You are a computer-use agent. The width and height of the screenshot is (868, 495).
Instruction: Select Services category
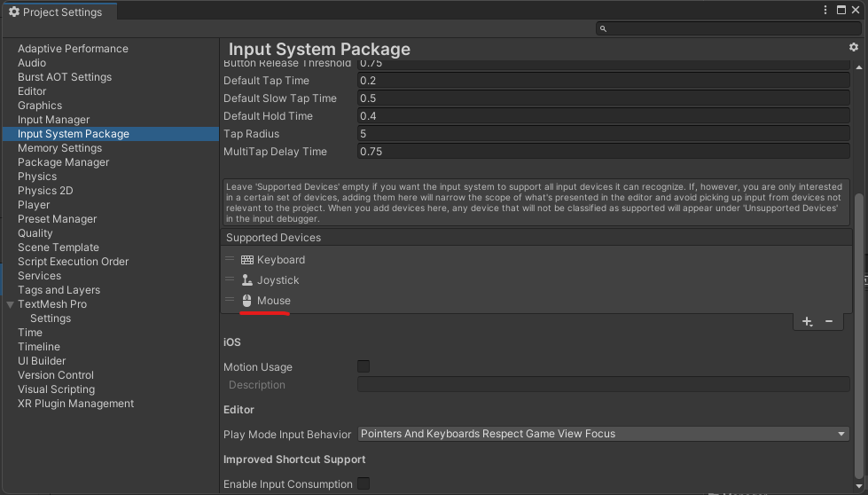pos(39,276)
